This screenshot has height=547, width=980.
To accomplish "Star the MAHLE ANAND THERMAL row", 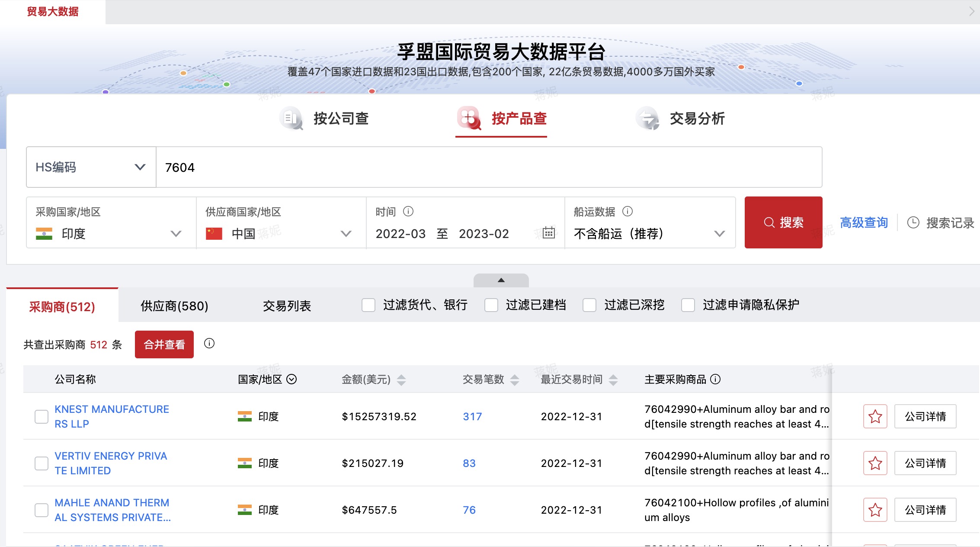I will coord(875,510).
